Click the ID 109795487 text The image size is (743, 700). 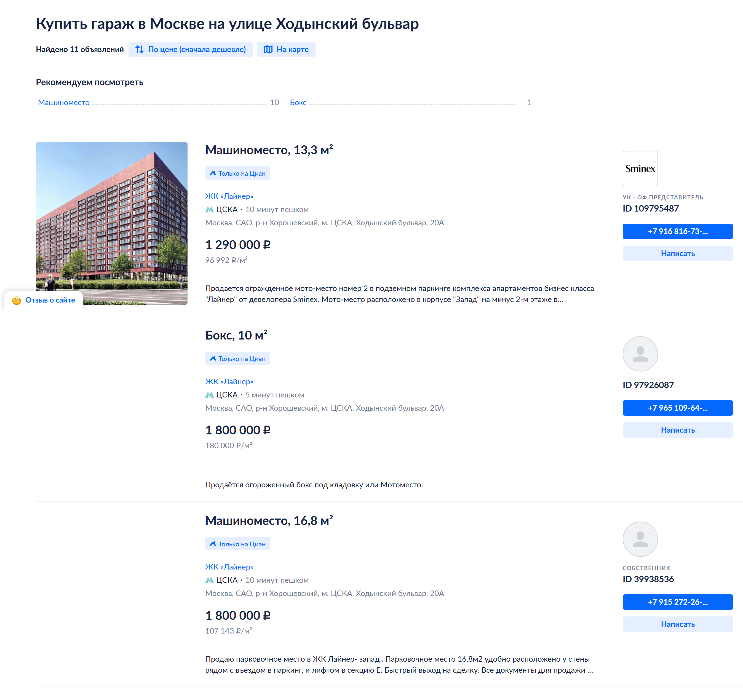pyautogui.click(x=651, y=209)
